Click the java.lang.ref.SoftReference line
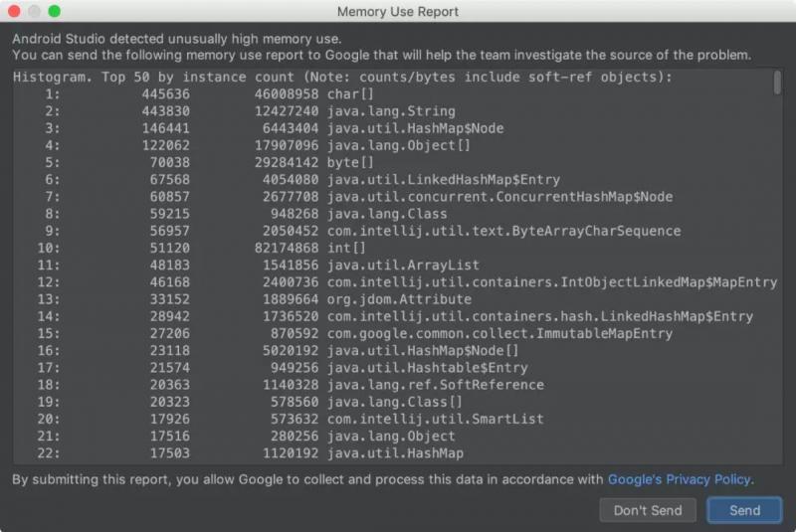The height and width of the screenshot is (532, 796). pos(435,385)
